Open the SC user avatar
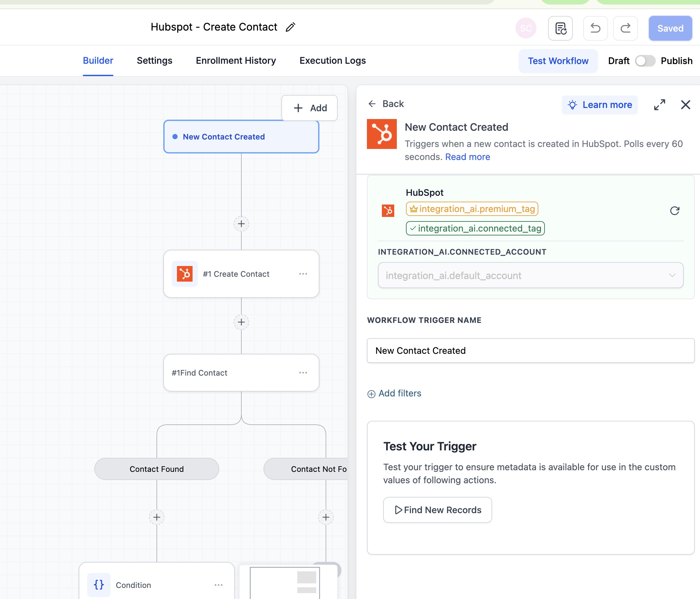Screen dimensions: 700x599 tap(526, 28)
